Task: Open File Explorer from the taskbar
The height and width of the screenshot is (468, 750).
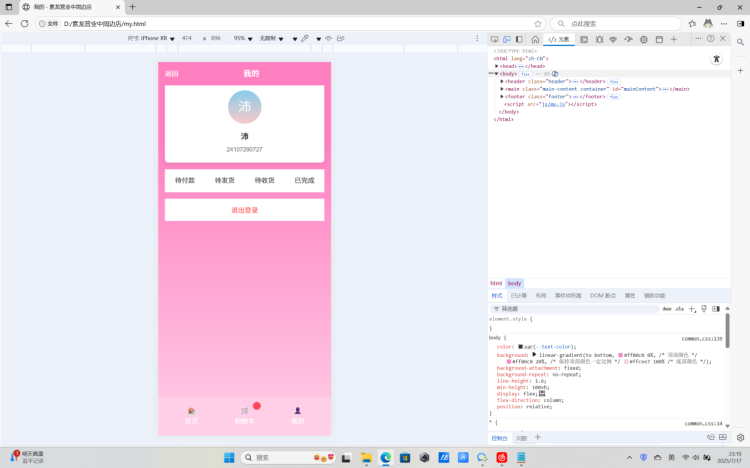Action: pos(366,457)
